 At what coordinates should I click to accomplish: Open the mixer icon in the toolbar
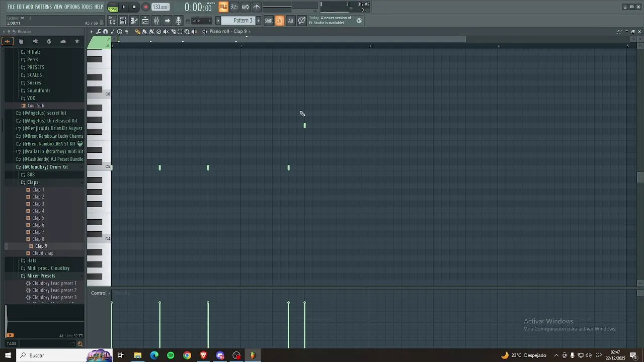[x=156, y=21]
